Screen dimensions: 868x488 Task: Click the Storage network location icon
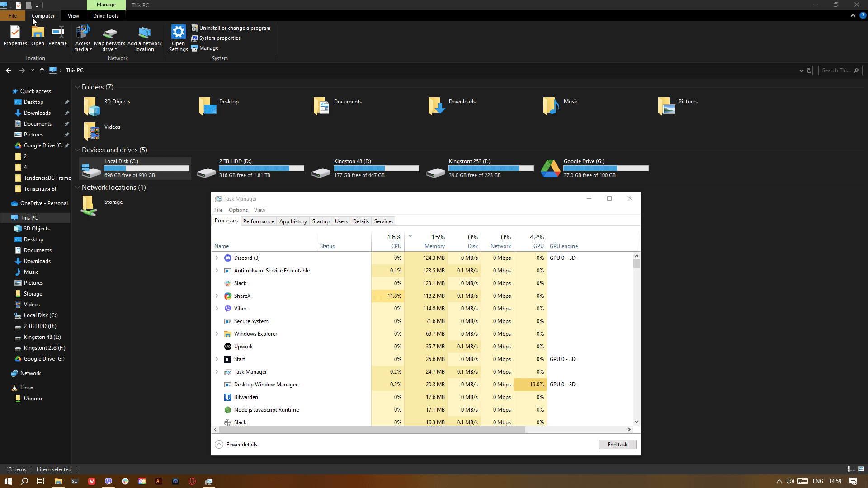[89, 205]
